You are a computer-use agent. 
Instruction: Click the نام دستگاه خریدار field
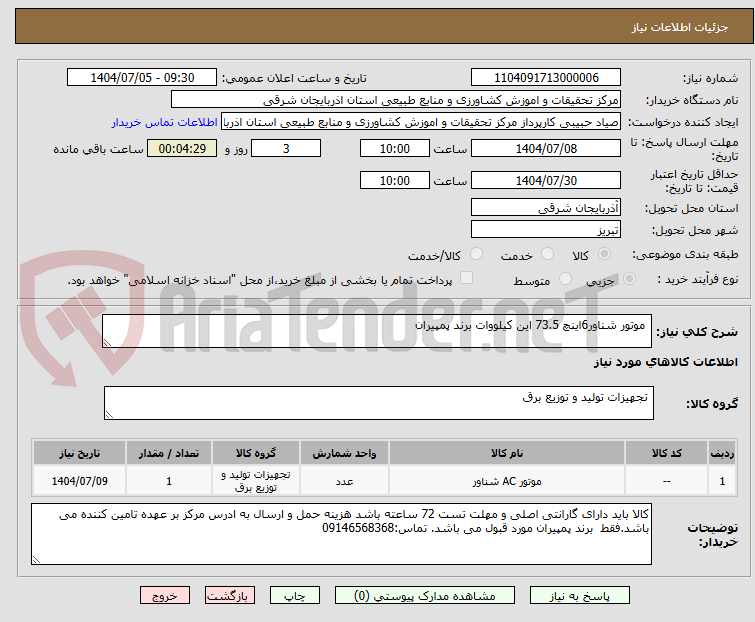396,100
